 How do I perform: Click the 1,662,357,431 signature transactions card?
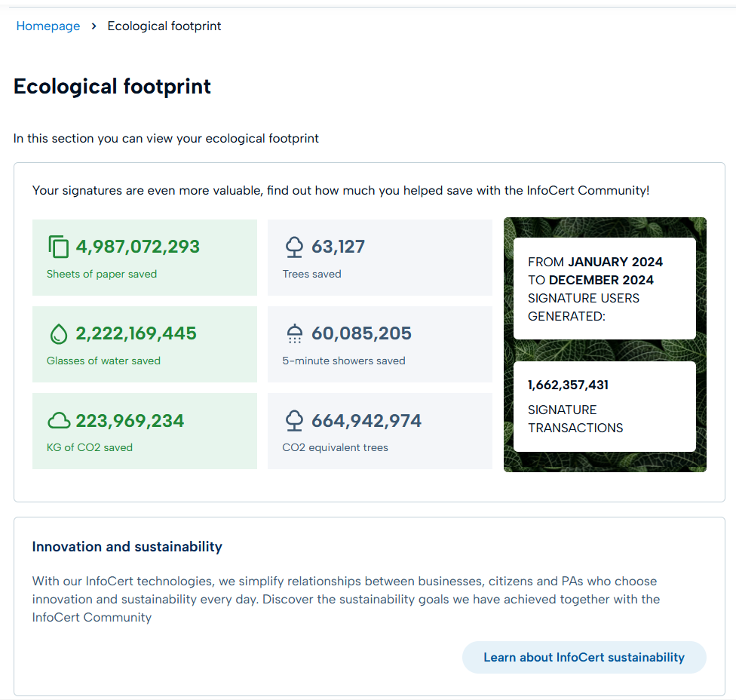[x=604, y=407]
